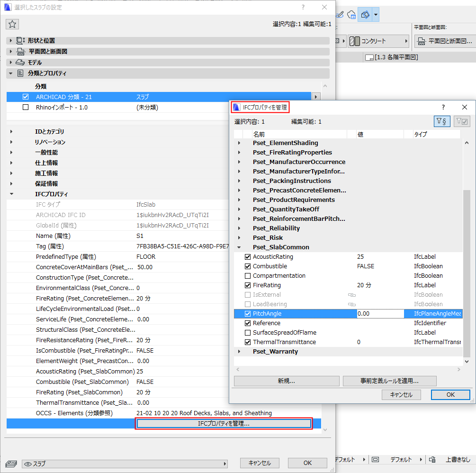Click the layer icon at bottom left
476x473 pixels.
click(x=10, y=463)
